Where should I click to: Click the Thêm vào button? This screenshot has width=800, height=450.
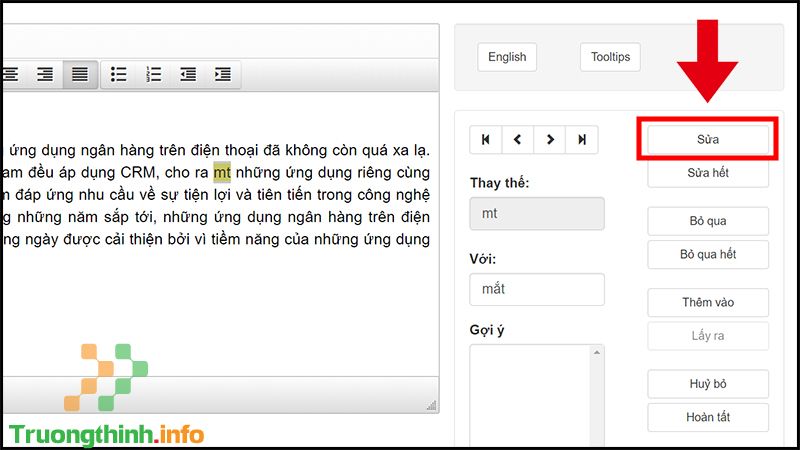(x=708, y=303)
